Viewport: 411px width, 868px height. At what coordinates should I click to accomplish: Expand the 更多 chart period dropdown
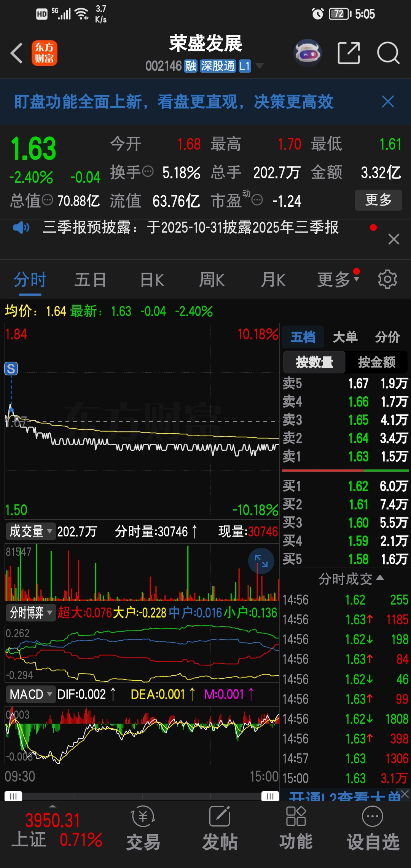[338, 279]
